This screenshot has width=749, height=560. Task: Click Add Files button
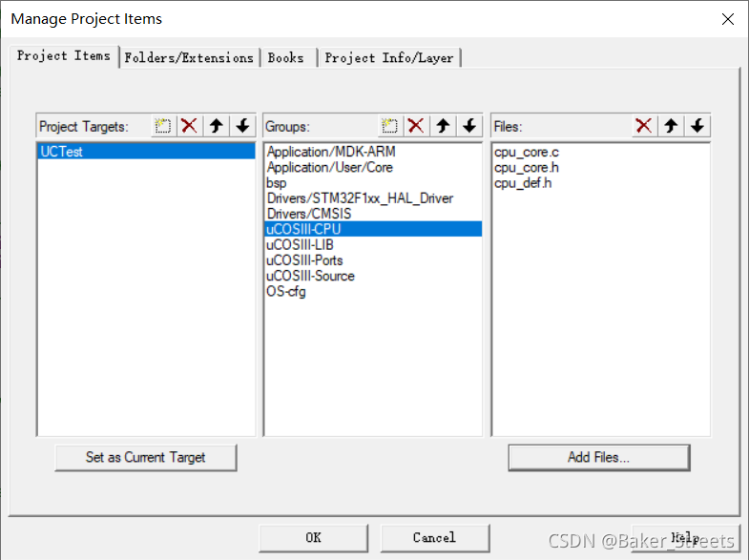pos(599,457)
